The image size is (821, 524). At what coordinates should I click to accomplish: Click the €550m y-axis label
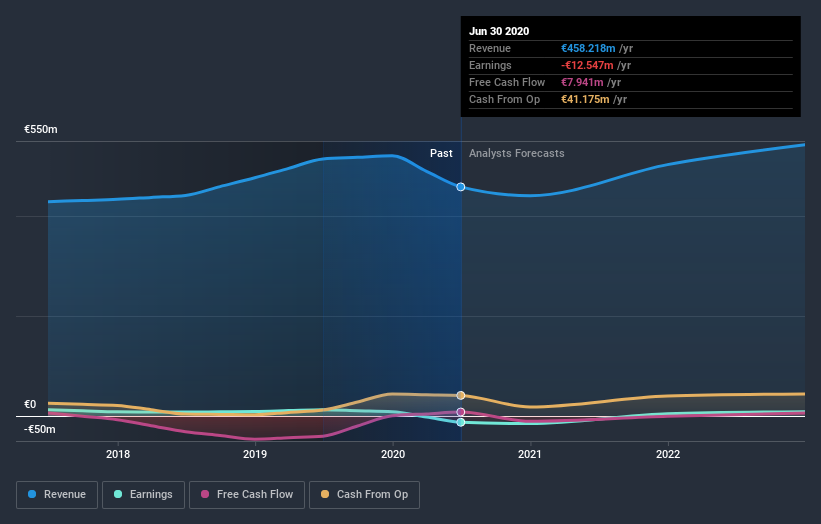(41, 129)
